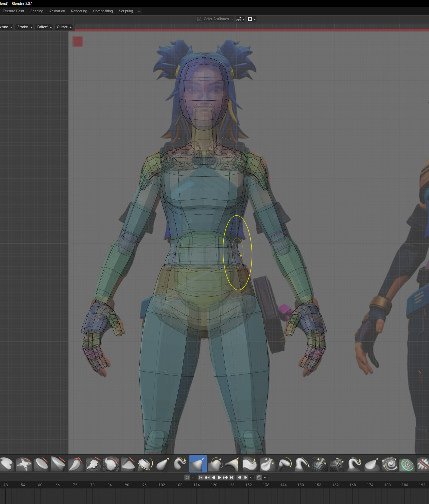Image resolution: width=429 pixels, height=504 pixels.
Task: Pick the bumpy cloud-shaped clay brush
Action: pos(93,464)
